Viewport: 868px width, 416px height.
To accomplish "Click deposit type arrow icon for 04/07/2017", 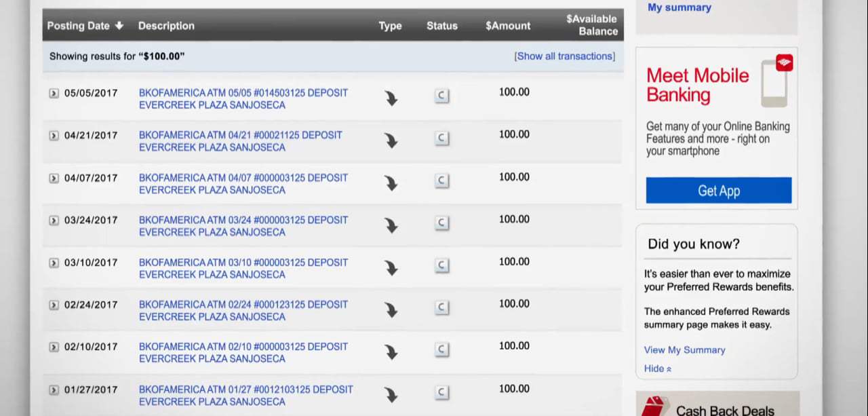I will pos(391,183).
